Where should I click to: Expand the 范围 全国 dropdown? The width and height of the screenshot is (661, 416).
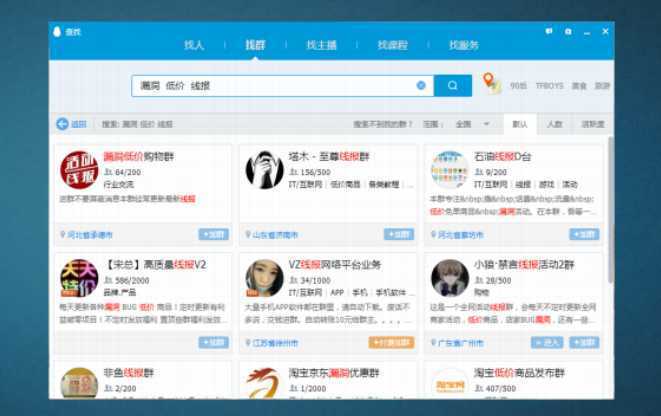pos(473,124)
